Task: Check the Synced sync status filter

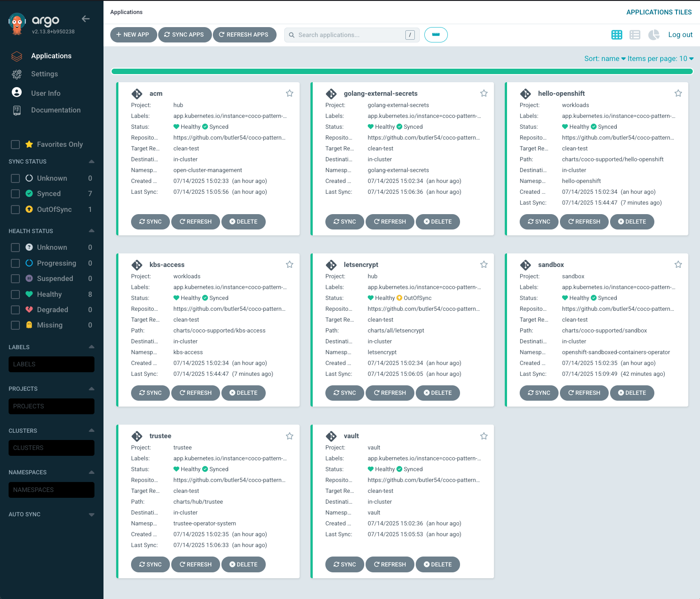Action: click(x=15, y=193)
